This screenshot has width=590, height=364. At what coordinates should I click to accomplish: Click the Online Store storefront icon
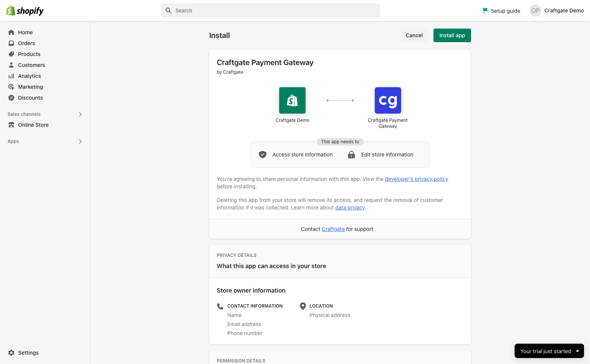[x=11, y=125]
